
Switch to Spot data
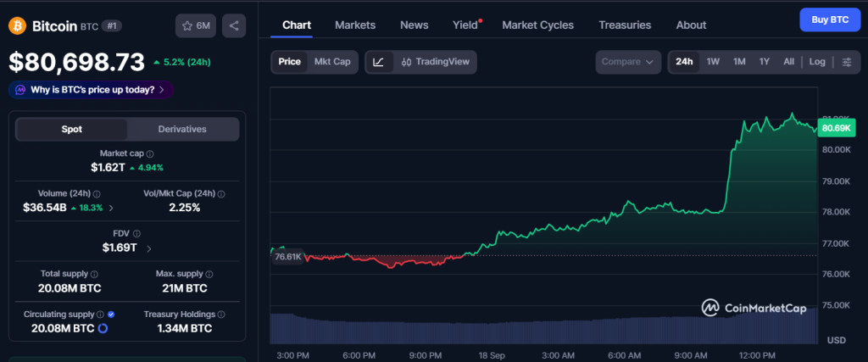click(x=71, y=129)
